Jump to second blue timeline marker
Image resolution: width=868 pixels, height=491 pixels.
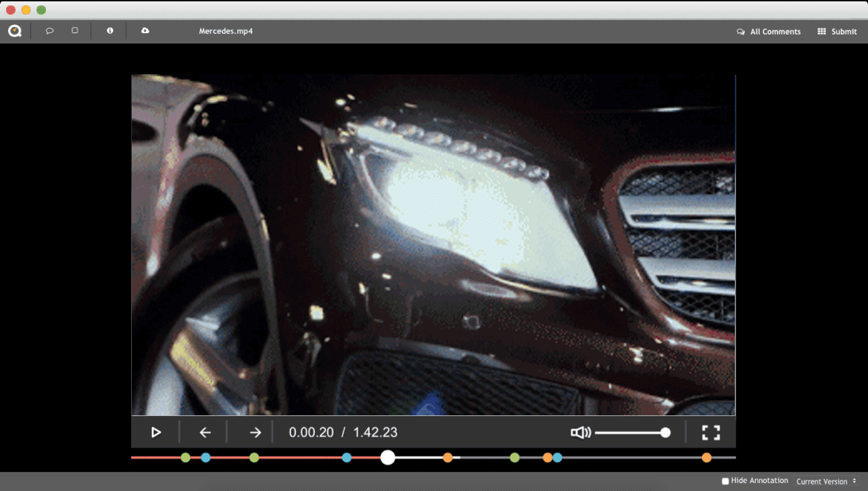347,457
